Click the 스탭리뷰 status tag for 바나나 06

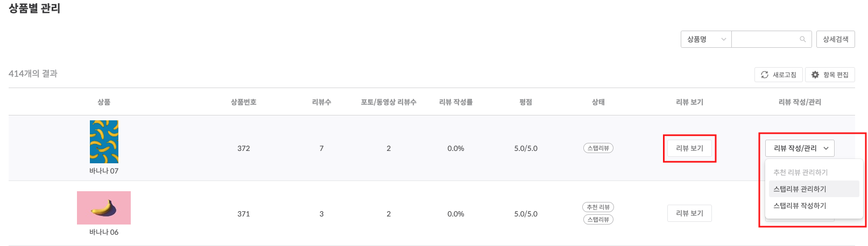coord(598,220)
